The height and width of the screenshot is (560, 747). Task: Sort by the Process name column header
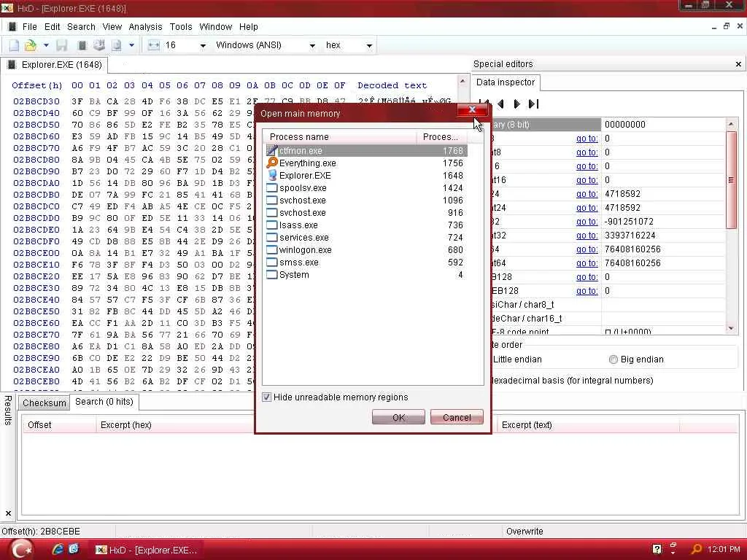[x=340, y=136]
